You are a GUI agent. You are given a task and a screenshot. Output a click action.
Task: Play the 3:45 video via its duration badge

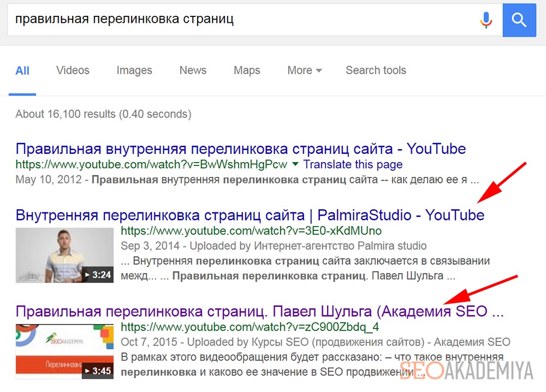pyautogui.click(x=97, y=372)
